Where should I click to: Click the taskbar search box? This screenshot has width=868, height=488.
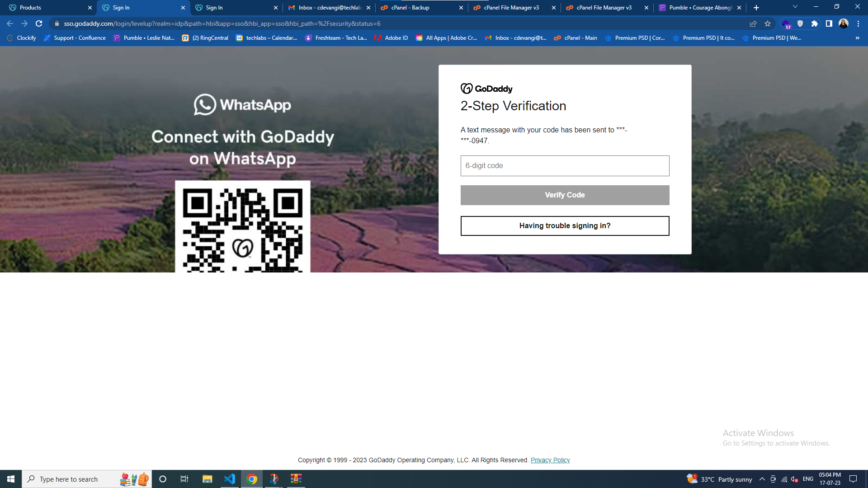click(x=87, y=479)
